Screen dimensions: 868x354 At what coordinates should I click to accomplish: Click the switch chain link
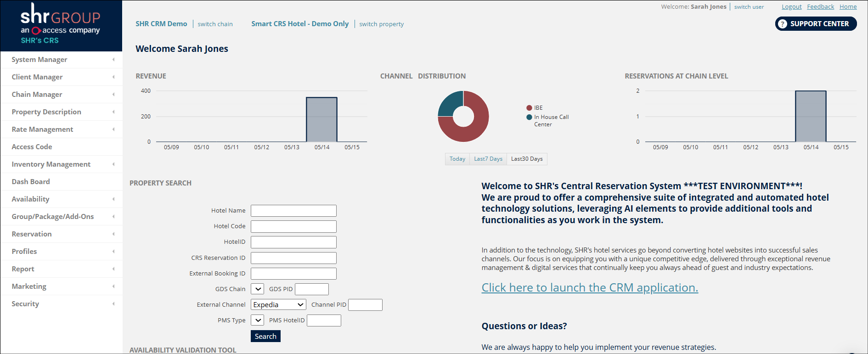point(215,24)
